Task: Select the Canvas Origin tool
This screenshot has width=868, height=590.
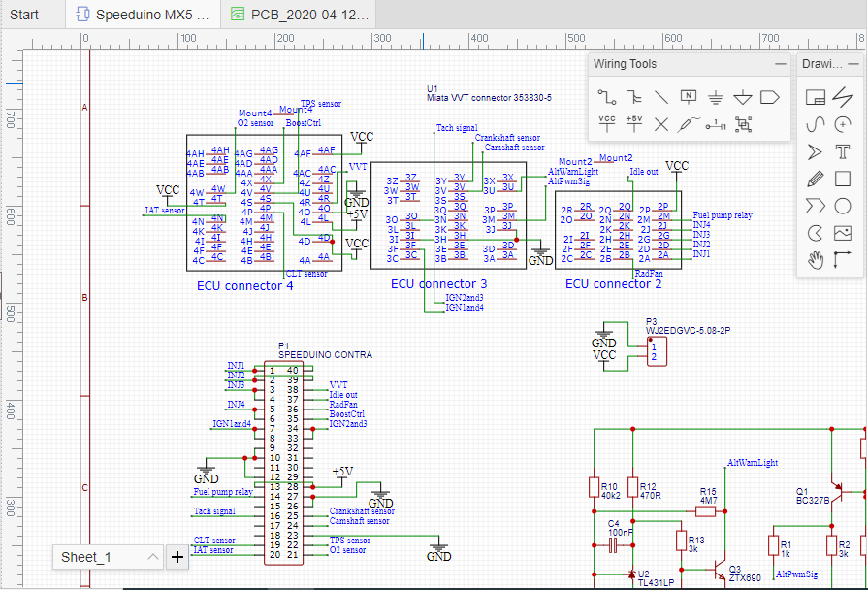Action: coord(842,260)
